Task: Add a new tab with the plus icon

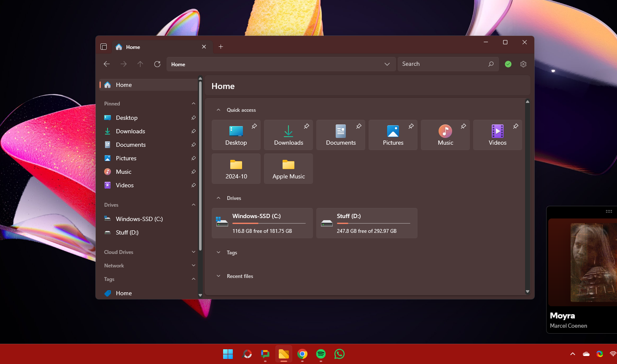Action: (x=221, y=47)
